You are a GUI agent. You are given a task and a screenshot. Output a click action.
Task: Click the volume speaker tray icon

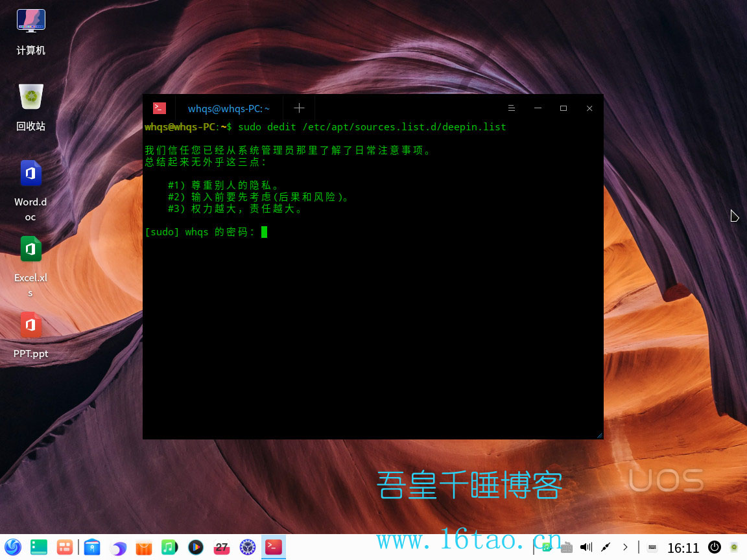[x=586, y=547]
